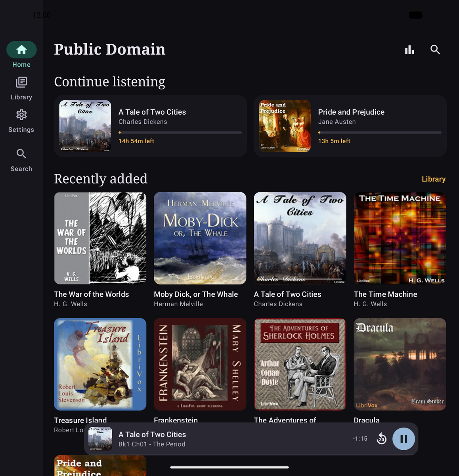Open The War of the Worlds cover
Image resolution: width=459 pixels, height=476 pixels.
coord(100,238)
